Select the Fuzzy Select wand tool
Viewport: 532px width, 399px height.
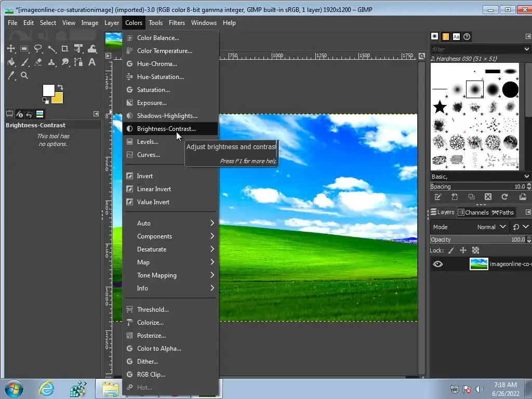click(x=51, y=49)
